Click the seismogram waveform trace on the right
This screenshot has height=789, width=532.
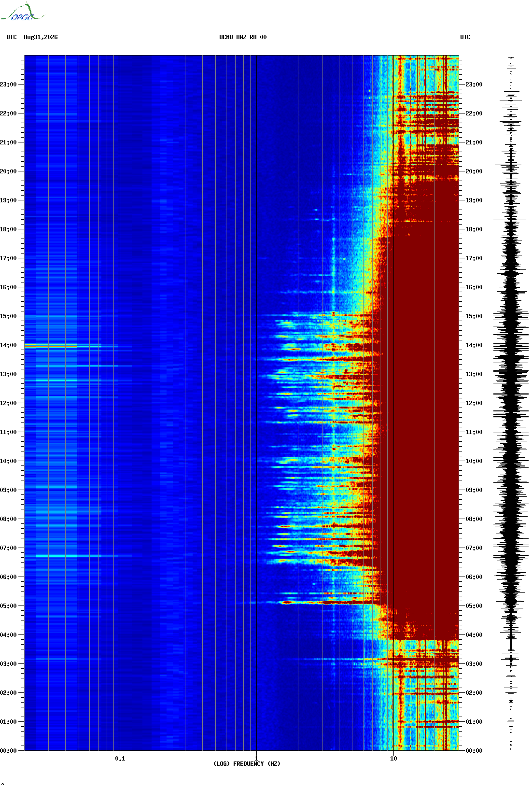[511, 403]
